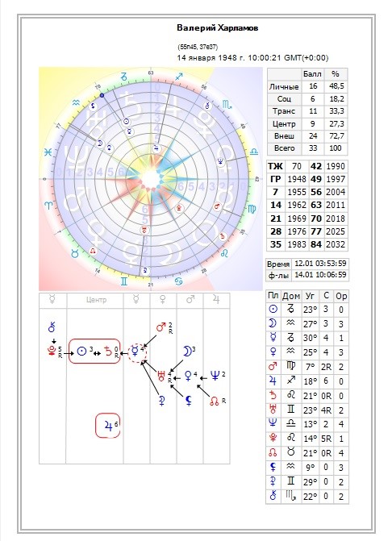Click the Moon symbol in planet table
The height and width of the screenshot is (541, 392).
click(273, 323)
